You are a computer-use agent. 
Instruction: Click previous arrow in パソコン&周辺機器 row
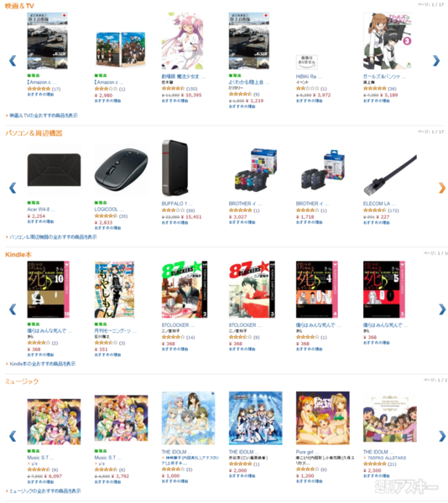(13, 188)
